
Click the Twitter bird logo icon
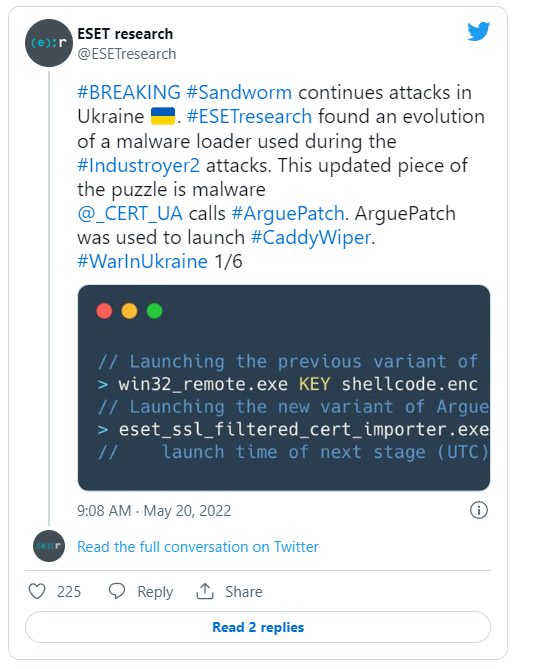[x=478, y=31]
